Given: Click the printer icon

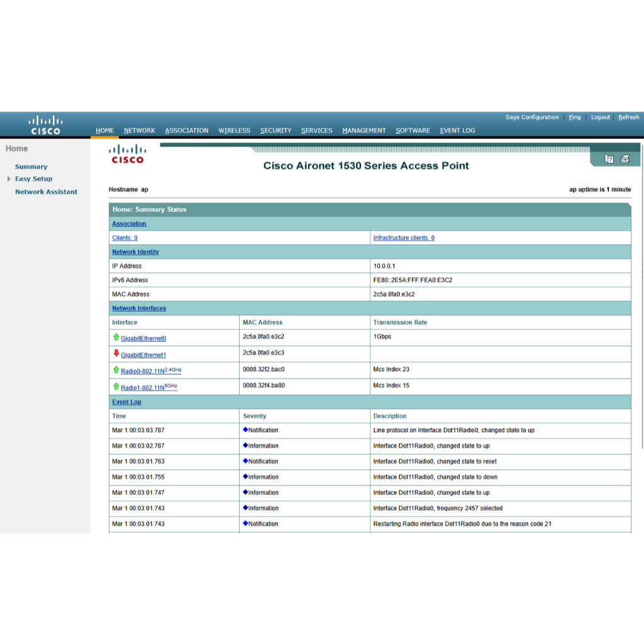Looking at the screenshot, I should pos(625,159).
